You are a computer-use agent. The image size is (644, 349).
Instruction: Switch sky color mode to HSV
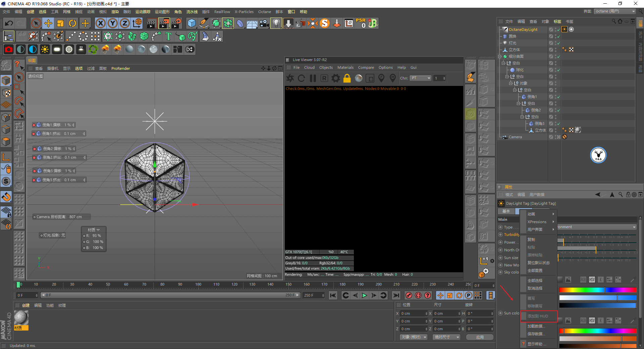(x=592, y=280)
